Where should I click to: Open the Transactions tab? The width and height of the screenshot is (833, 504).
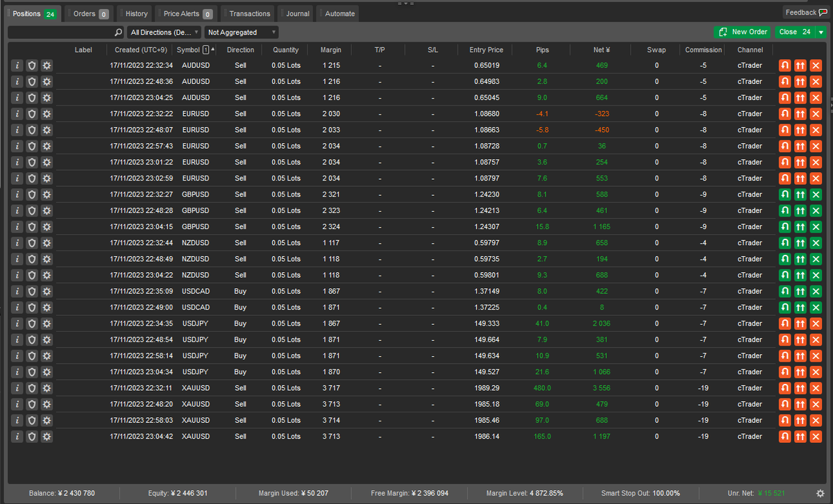[247, 13]
